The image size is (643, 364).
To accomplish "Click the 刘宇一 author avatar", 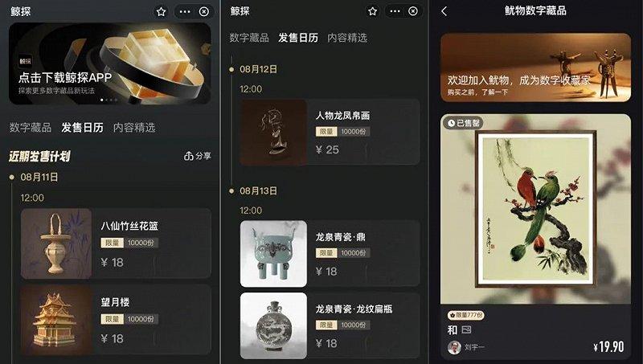I will click(454, 347).
